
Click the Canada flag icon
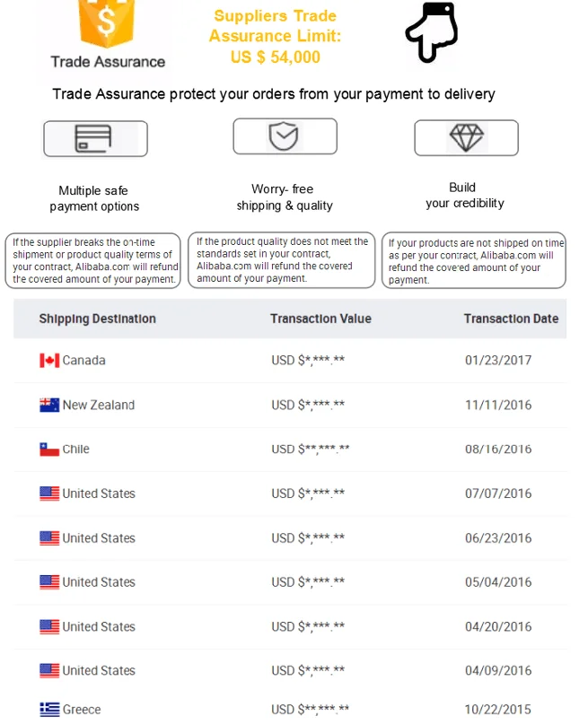tap(49, 361)
